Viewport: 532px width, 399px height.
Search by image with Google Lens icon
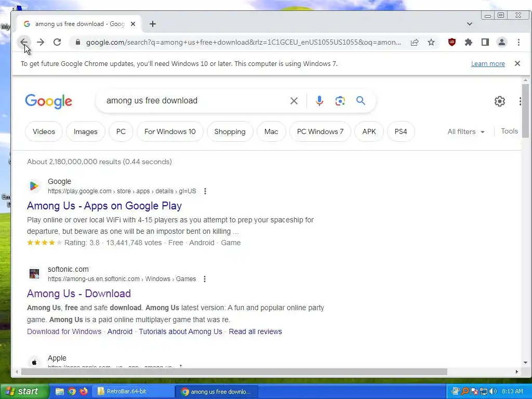[340, 101]
